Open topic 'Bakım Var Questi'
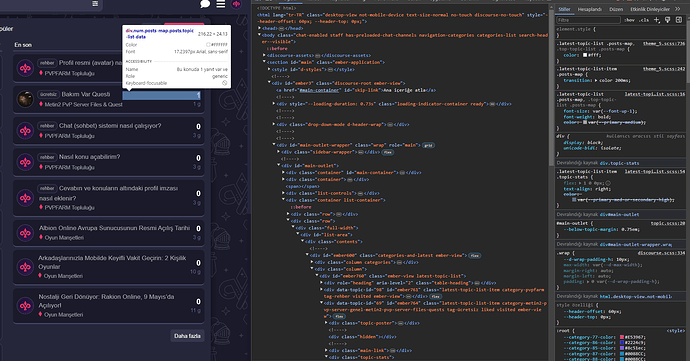 [86, 94]
